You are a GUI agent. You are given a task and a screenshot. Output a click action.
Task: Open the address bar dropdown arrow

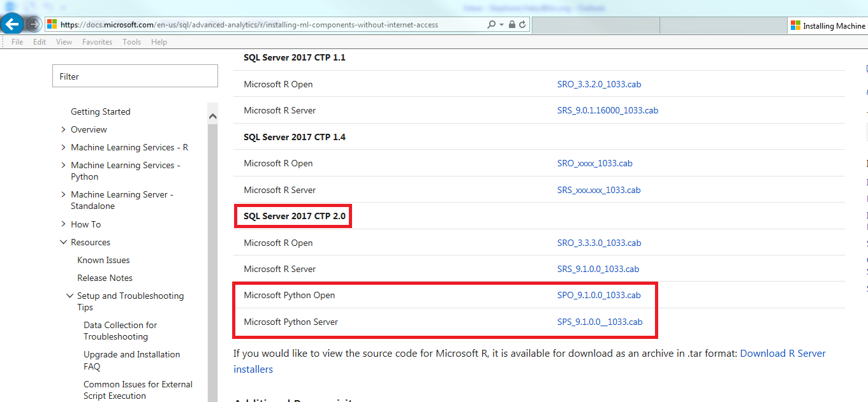click(501, 25)
